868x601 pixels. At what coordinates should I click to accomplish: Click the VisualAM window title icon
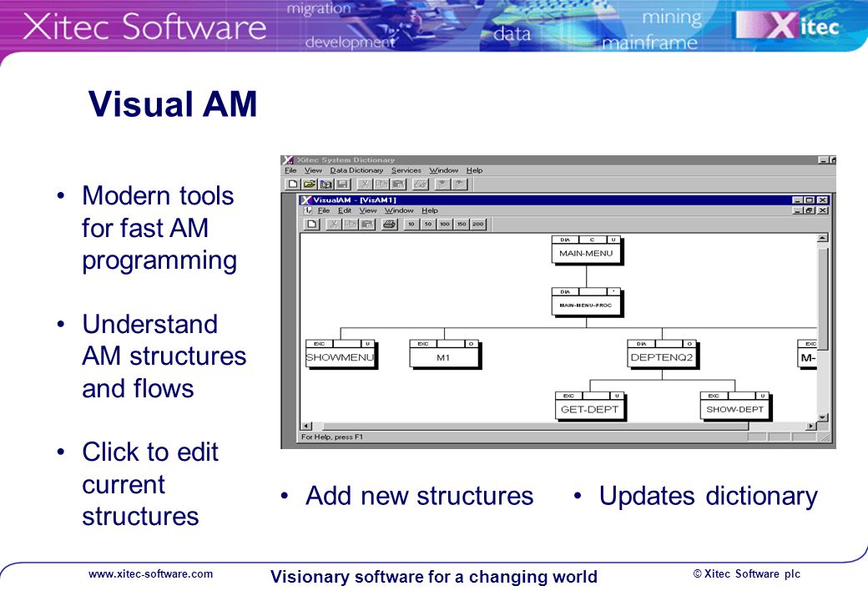click(x=305, y=199)
